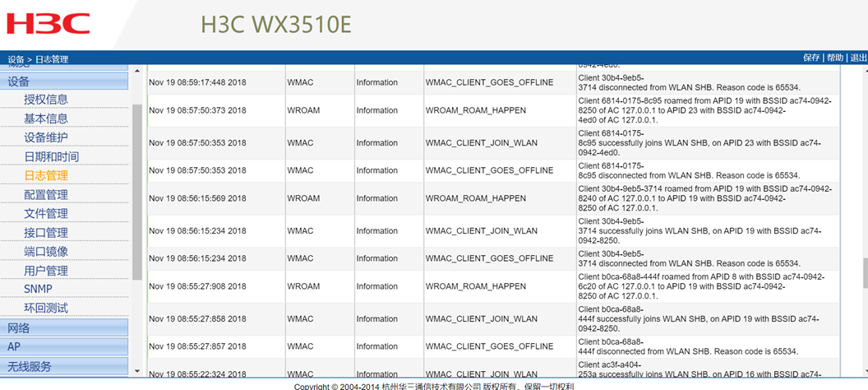Click WROAM_ROAM_HAPPEN in the 08:57:50:373 row
The height and width of the screenshot is (390, 868).
pos(476,110)
